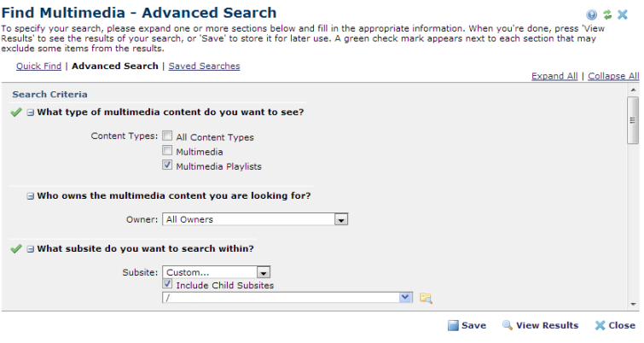Collapse the multimedia content type section
The width and height of the screenshot is (644, 343).
click(x=31, y=113)
